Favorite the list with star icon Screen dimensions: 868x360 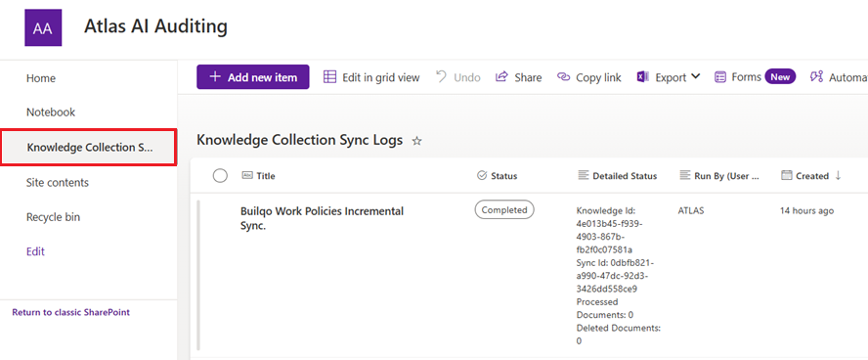tap(416, 141)
